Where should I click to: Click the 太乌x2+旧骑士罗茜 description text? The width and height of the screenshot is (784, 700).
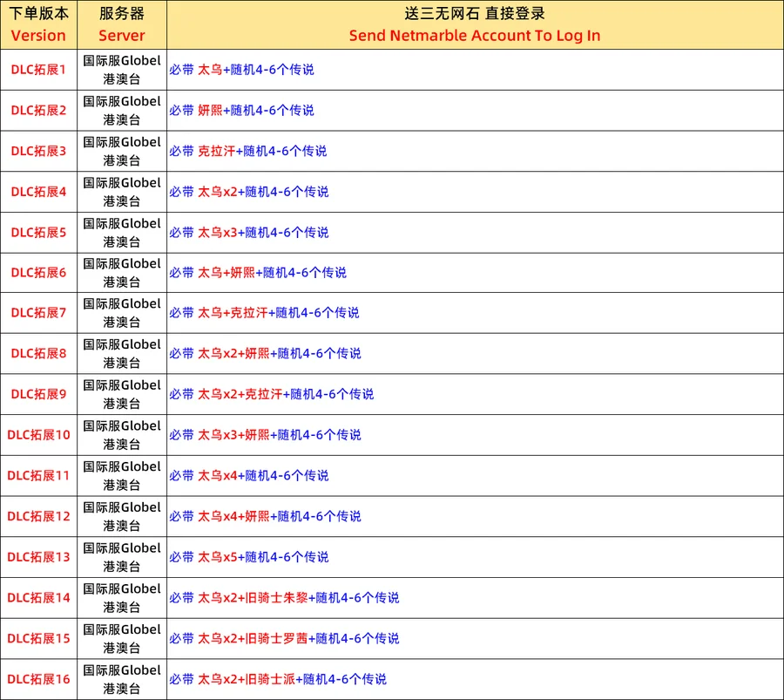[284, 638]
